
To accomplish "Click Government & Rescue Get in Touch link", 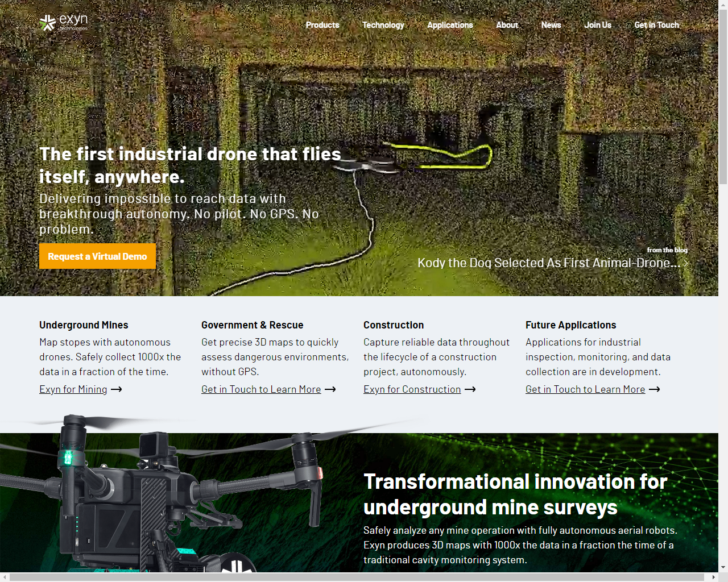I will pos(261,389).
